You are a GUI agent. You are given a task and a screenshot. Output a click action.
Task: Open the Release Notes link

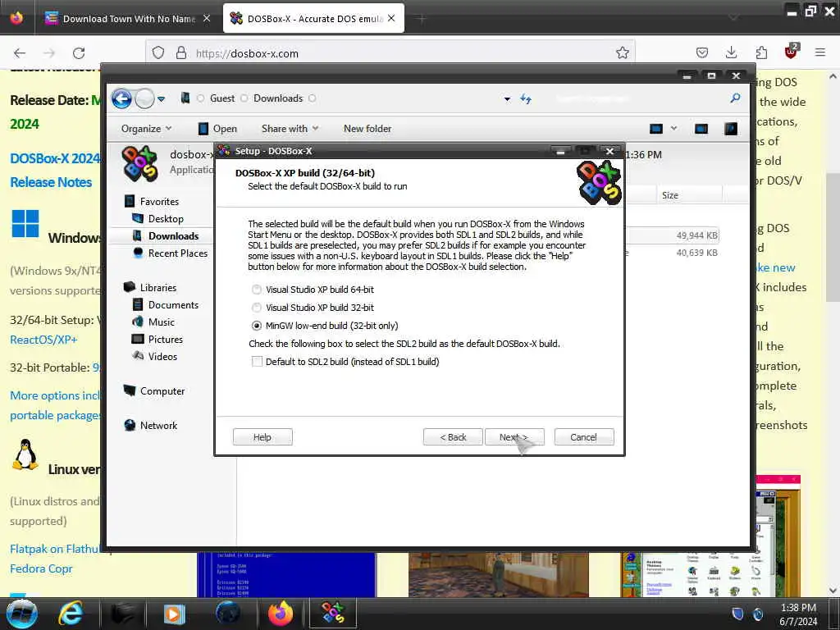pyautogui.click(x=51, y=182)
